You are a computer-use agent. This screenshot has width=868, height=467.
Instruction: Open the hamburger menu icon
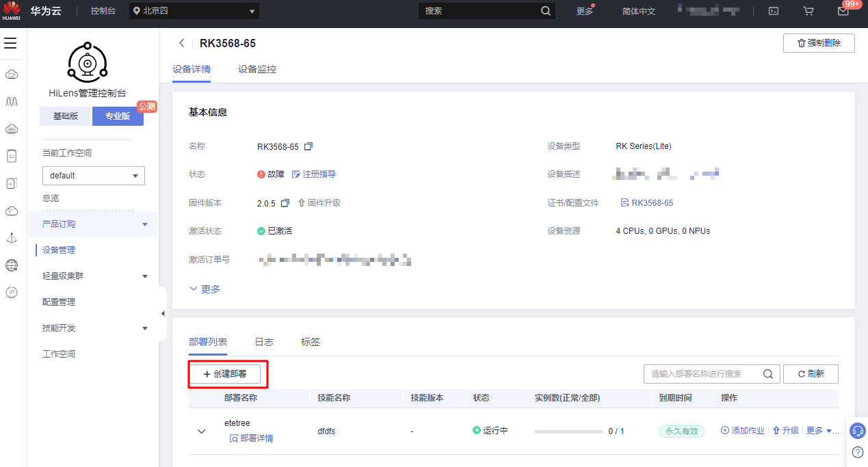(10, 44)
